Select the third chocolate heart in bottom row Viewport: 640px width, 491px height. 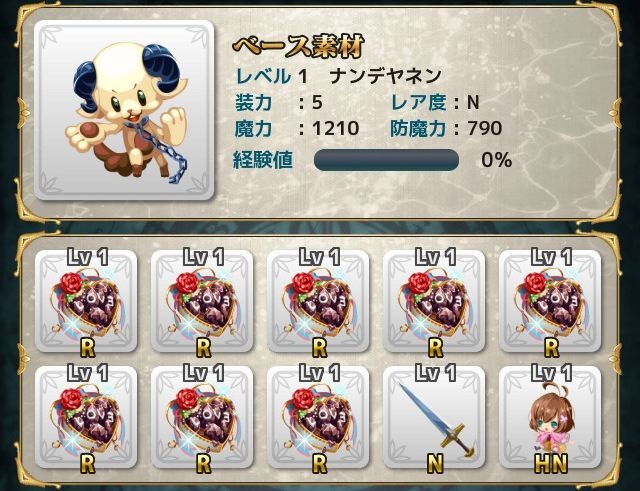coord(318,417)
